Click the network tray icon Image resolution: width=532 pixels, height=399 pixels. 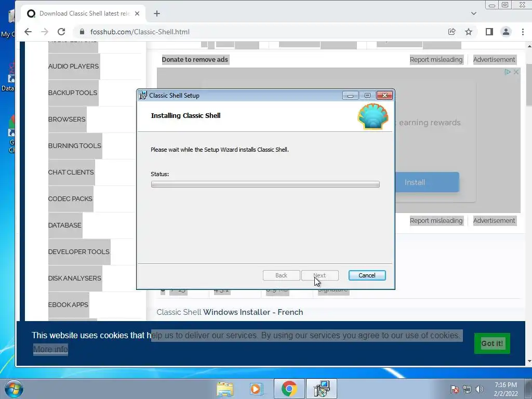[x=467, y=389]
